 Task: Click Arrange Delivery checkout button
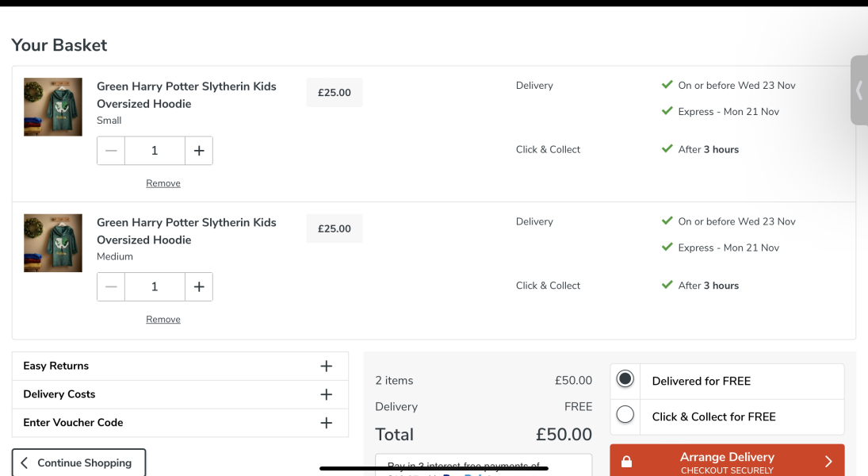[727, 461]
